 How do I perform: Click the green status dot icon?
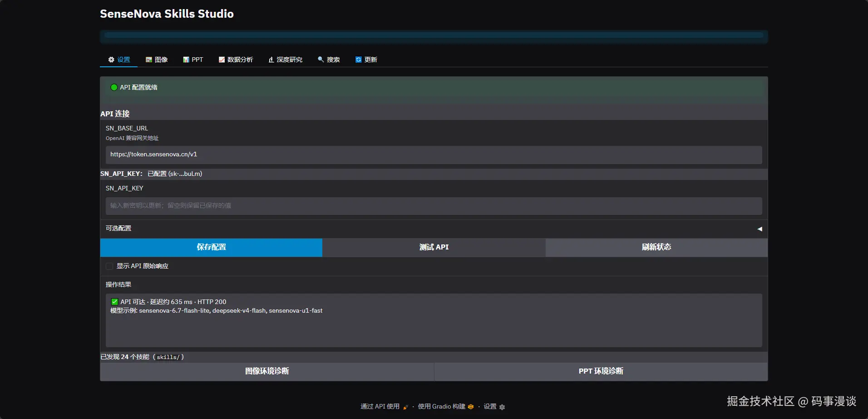[114, 87]
